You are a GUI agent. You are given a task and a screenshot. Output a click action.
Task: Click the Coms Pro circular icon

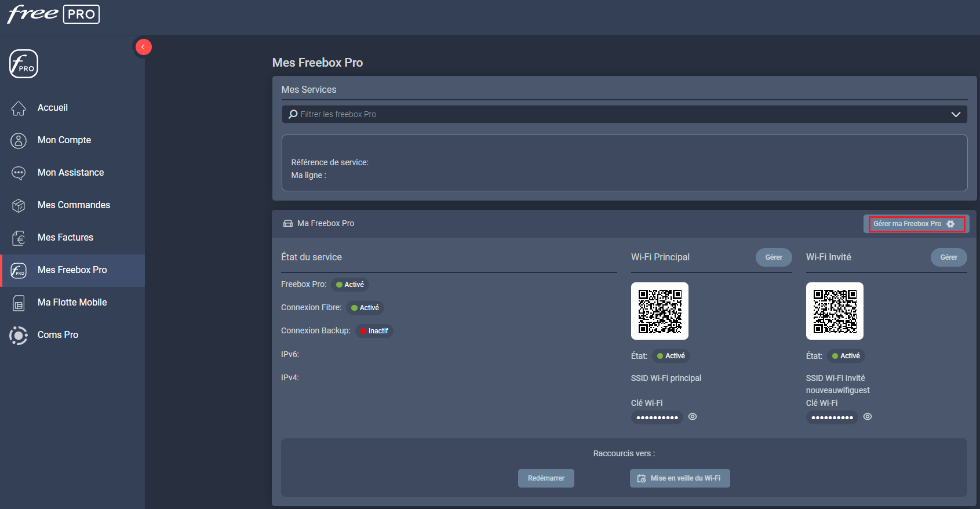(19, 335)
